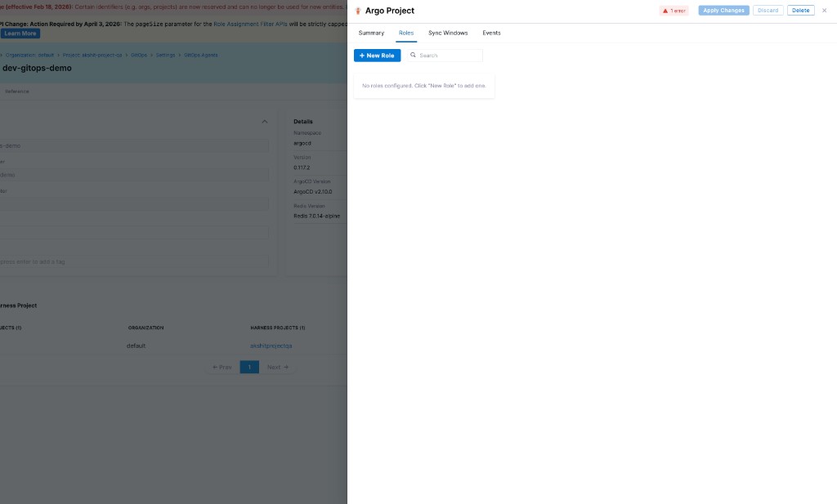837x504 pixels.
Task: Close the Argo Project side panel
Action: (x=824, y=10)
